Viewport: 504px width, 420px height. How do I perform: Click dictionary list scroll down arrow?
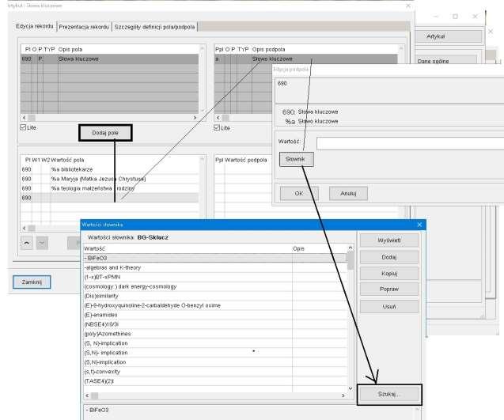[x=351, y=388]
